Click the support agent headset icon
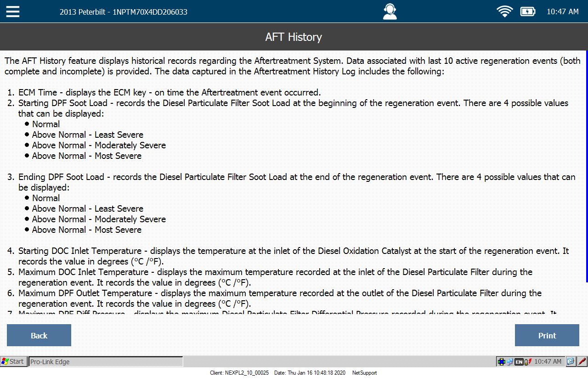Viewport: 588px width, 388px height. click(390, 11)
